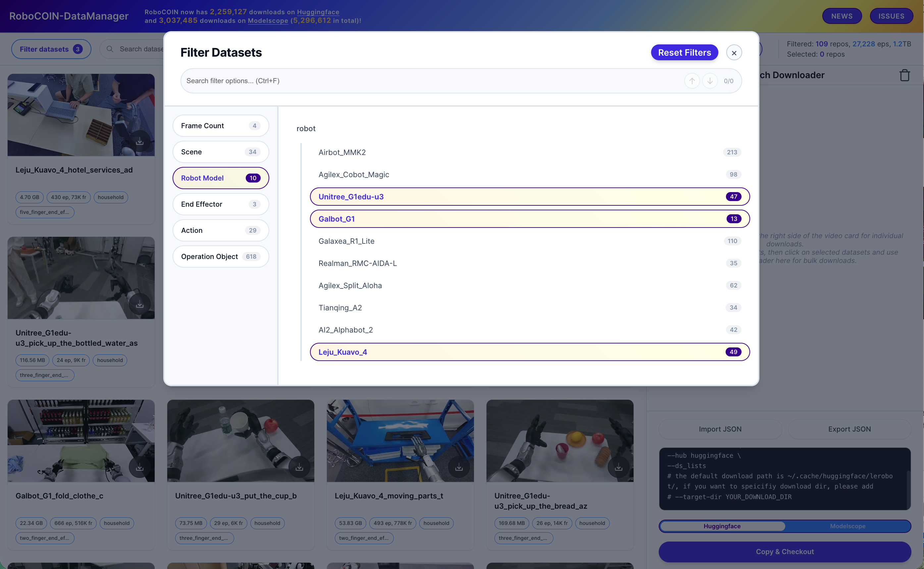
Task: Click the next search match down-arrow icon
Action: tap(709, 81)
